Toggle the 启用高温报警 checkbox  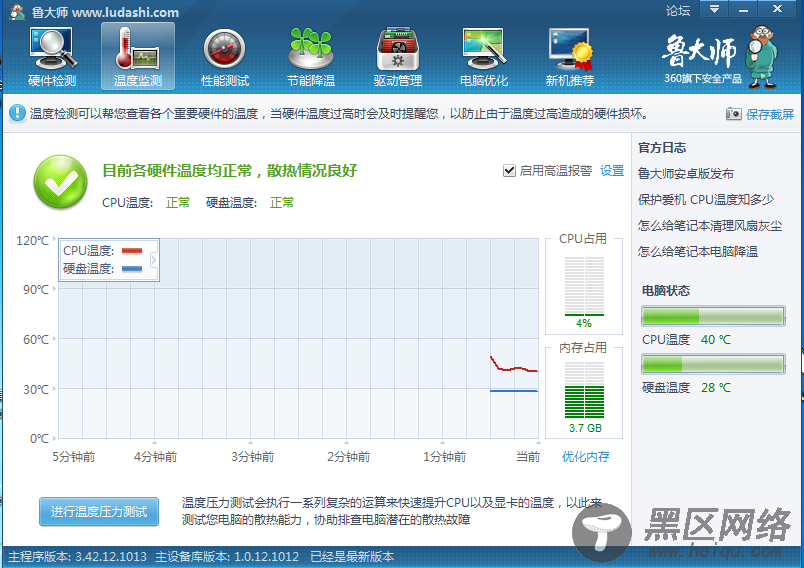[509, 171]
